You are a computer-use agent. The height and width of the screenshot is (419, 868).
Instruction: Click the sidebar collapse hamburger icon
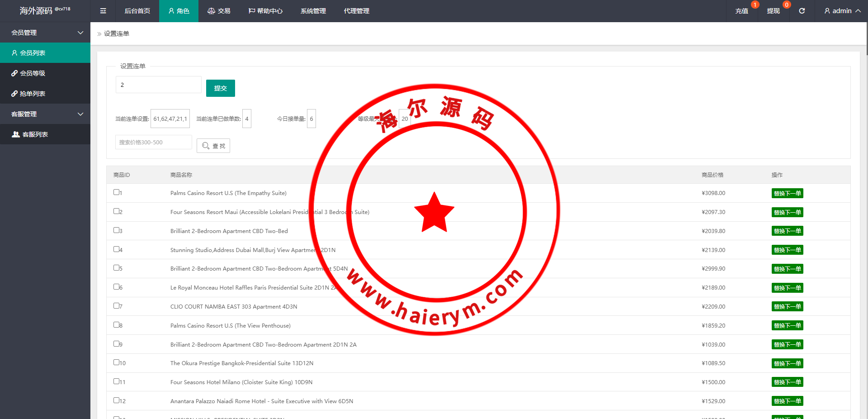coord(103,11)
